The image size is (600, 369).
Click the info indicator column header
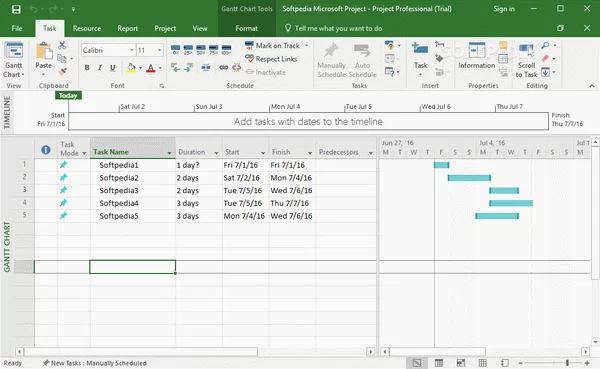(x=46, y=150)
